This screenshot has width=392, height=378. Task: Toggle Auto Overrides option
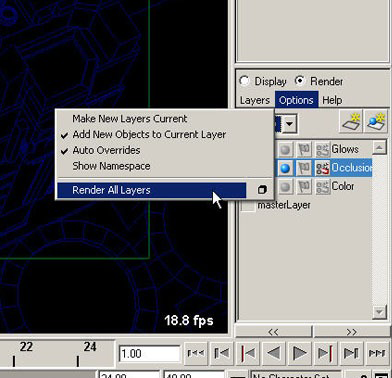tap(106, 150)
